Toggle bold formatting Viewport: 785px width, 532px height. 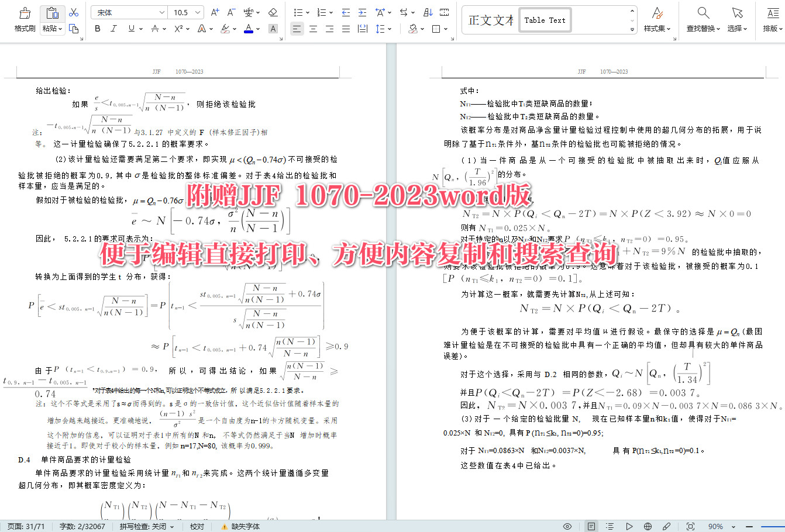tap(97, 27)
